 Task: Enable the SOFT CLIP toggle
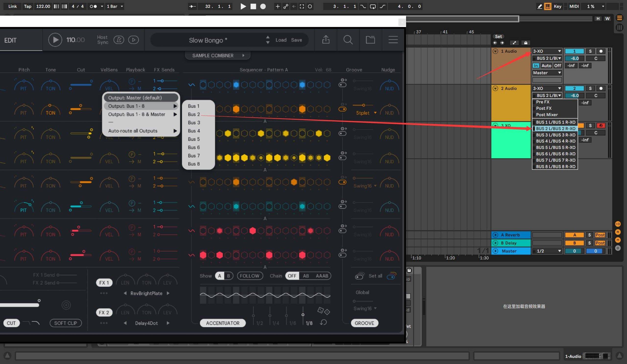pyautogui.click(x=66, y=323)
